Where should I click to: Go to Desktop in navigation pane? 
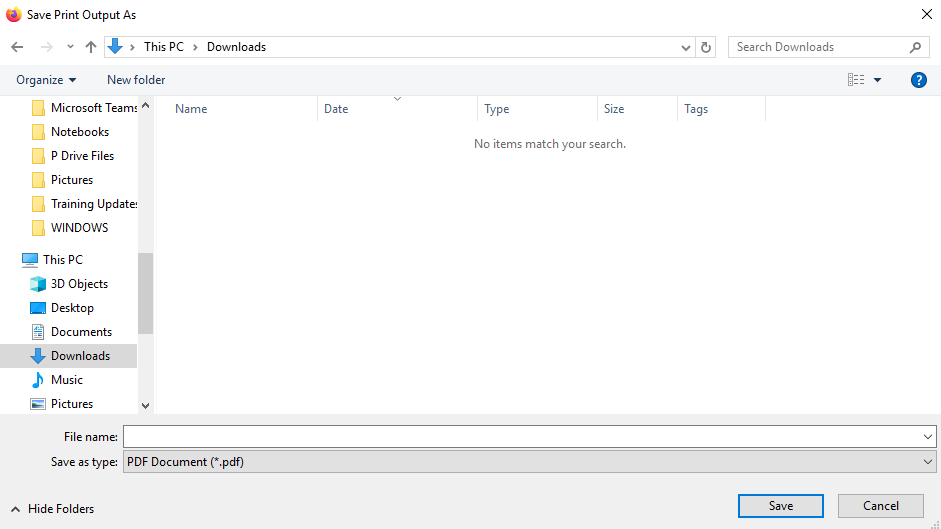pos(62,307)
